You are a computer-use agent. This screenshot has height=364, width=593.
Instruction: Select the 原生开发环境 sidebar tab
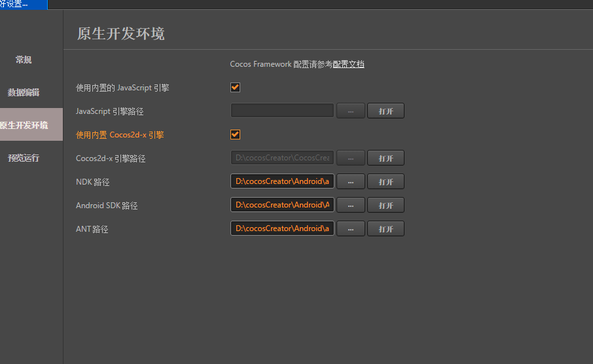(x=31, y=124)
